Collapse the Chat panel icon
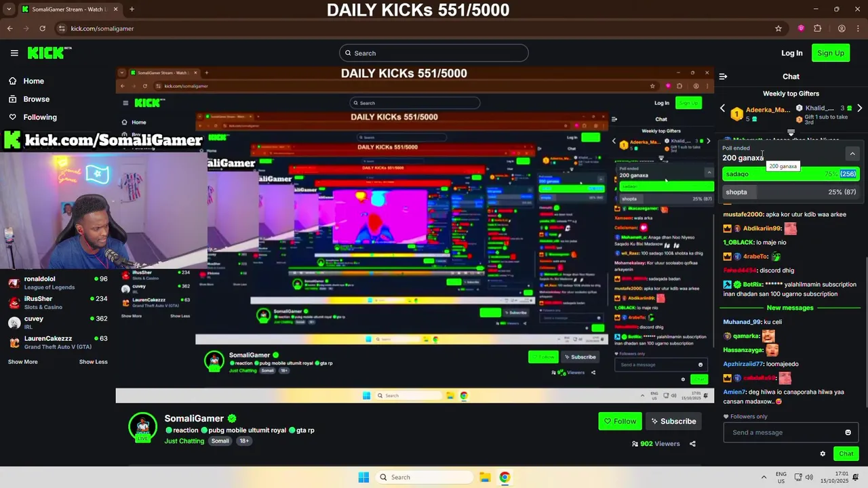Screen dimensions: 868x488 tap(723, 77)
